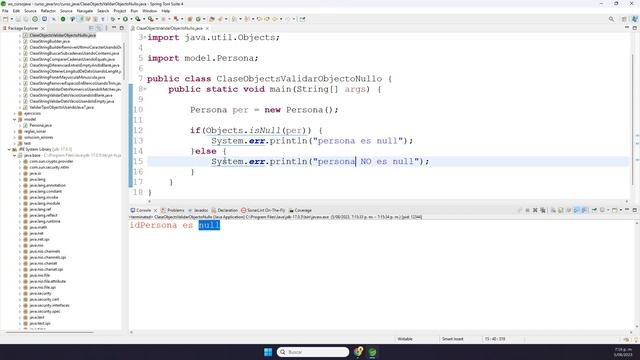640x360 pixels.
Task: Click line 15 in the code editor
Action: (x=388, y=162)
